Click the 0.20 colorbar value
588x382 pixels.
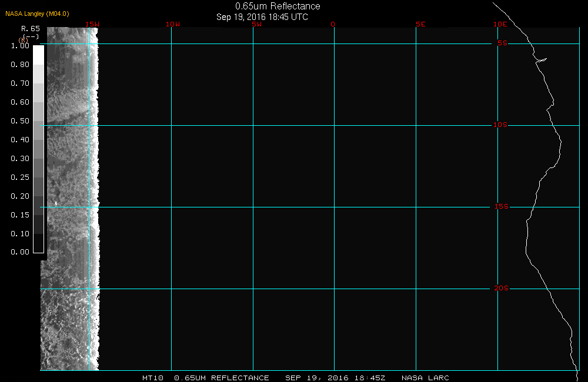[20, 196]
